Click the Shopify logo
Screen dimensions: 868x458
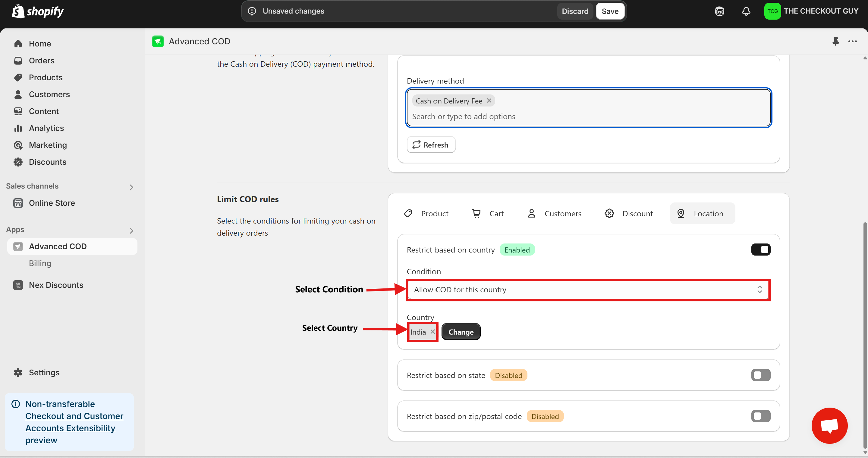click(38, 11)
